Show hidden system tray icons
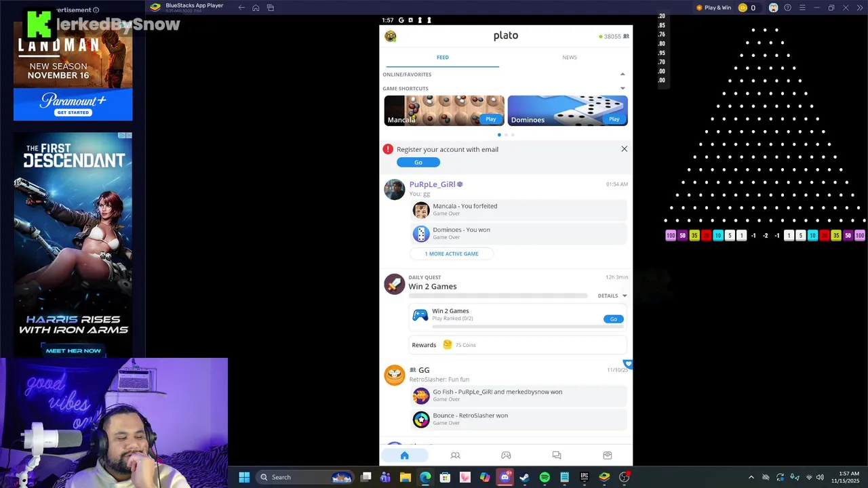Screen dimensions: 868x488 click(x=751, y=477)
